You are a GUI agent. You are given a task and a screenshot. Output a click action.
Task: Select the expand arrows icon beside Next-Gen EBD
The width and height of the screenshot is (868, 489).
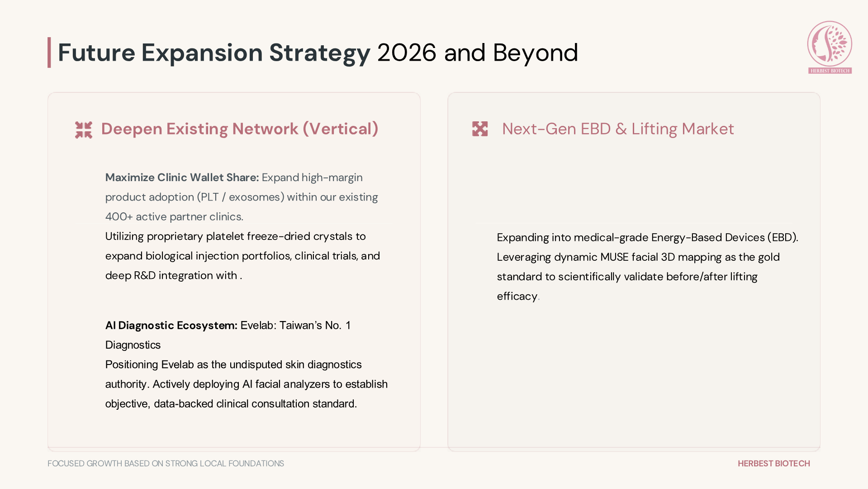(x=480, y=129)
